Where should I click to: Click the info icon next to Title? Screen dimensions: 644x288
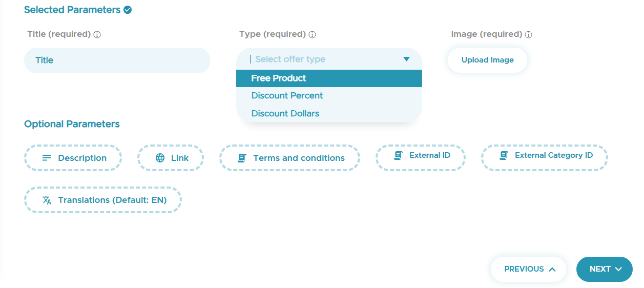pyautogui.click(x=97, y=35)
